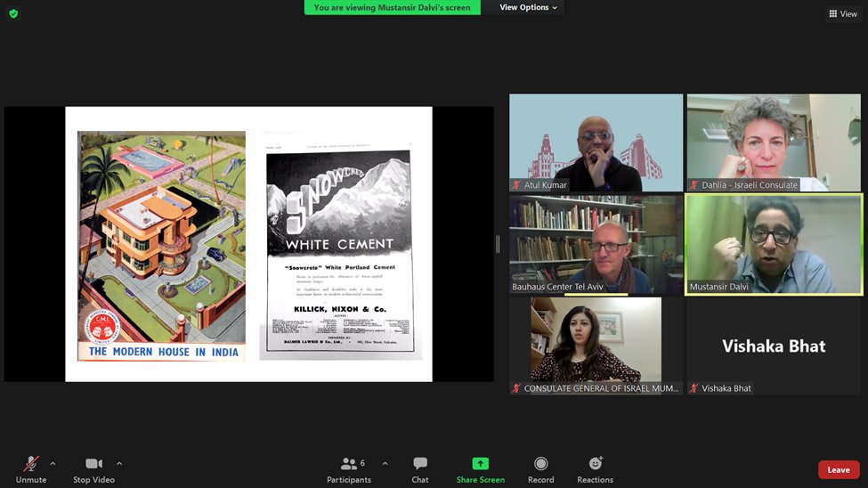Open video options arrow next to Stop Video
Screen dimensions: 868x488
119,464
